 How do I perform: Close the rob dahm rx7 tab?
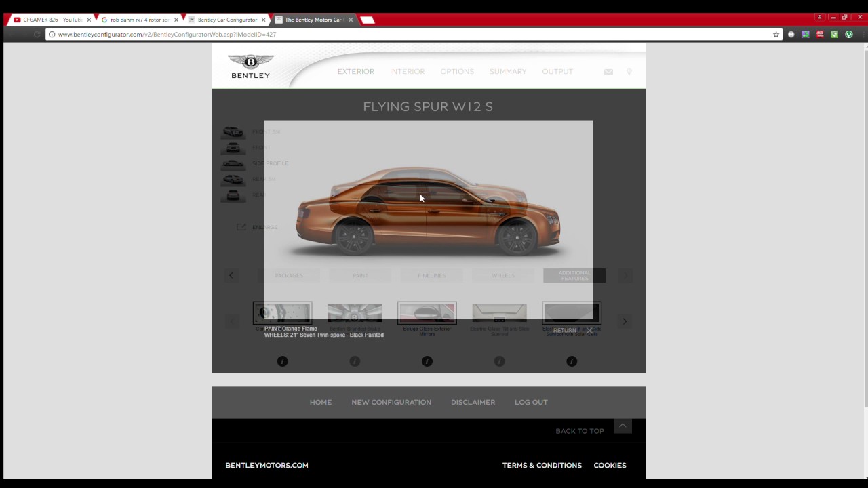pos(176,20)
